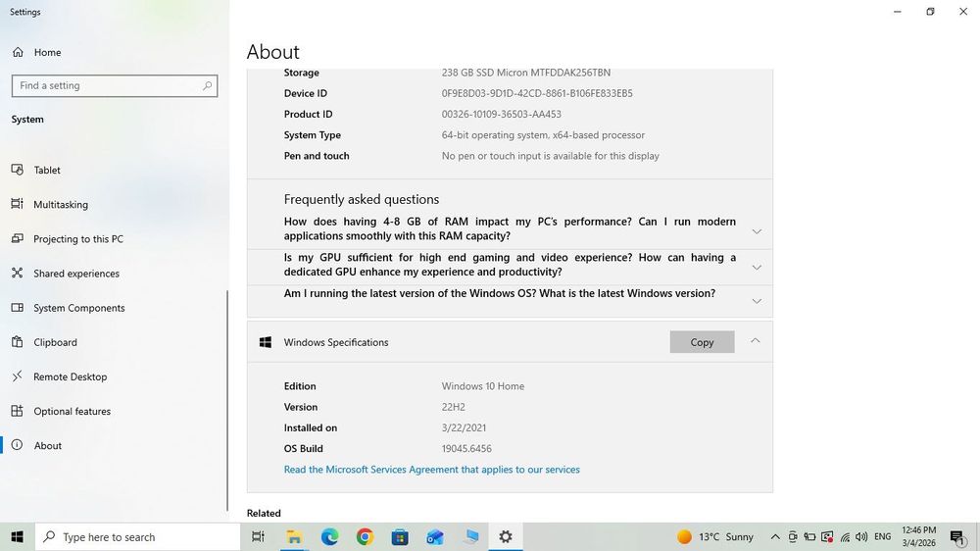Click the Version value 22H2

pyautogui.click(x=453, y=407)
